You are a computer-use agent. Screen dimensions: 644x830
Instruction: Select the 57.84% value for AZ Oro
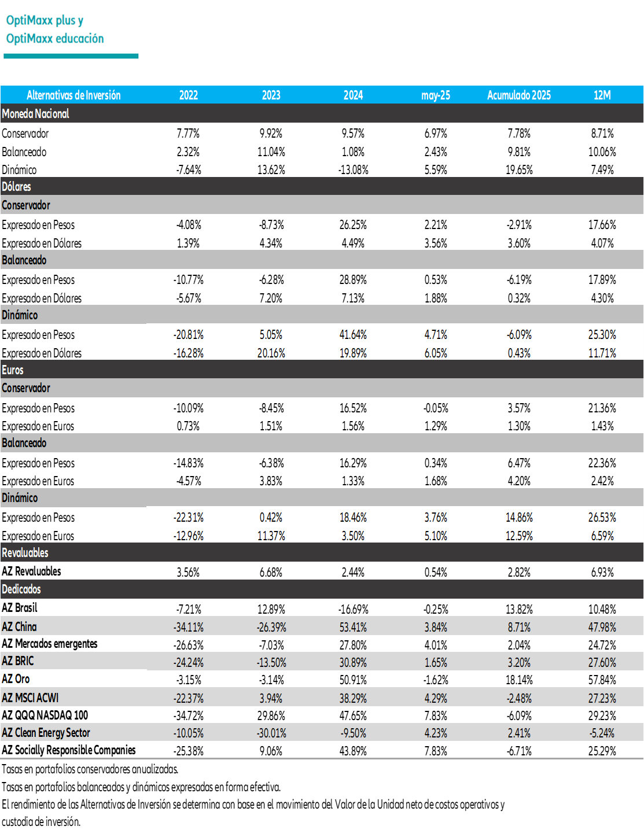click(602, 680)
